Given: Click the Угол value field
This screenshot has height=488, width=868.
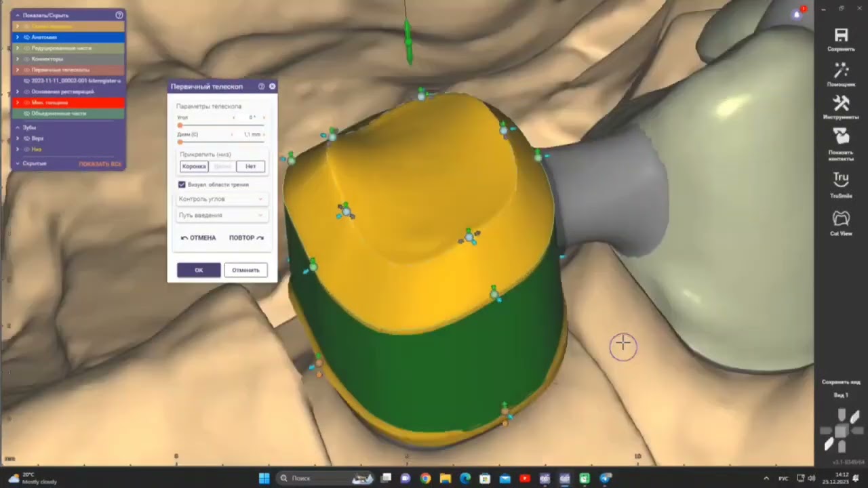Looking at the screenshot, I should coord(251,118).
